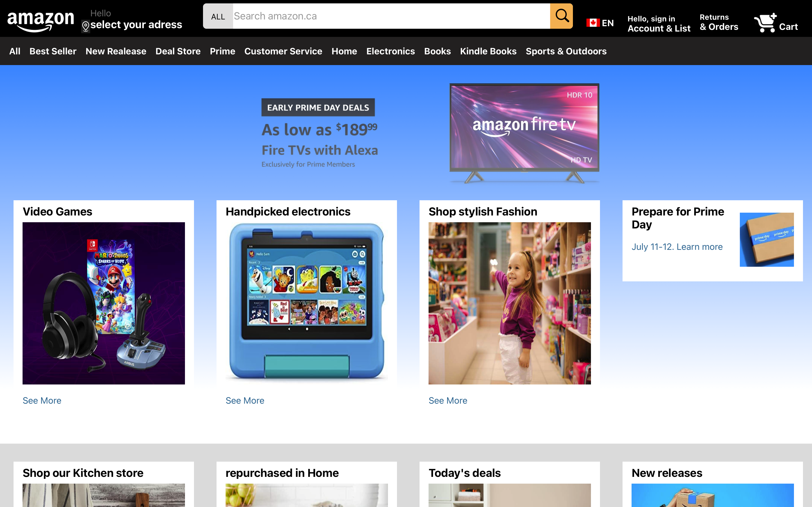Open Returns & Orders in the header
Image resolution: width=812 pixels, height=507 pixels.
[719, 22]
